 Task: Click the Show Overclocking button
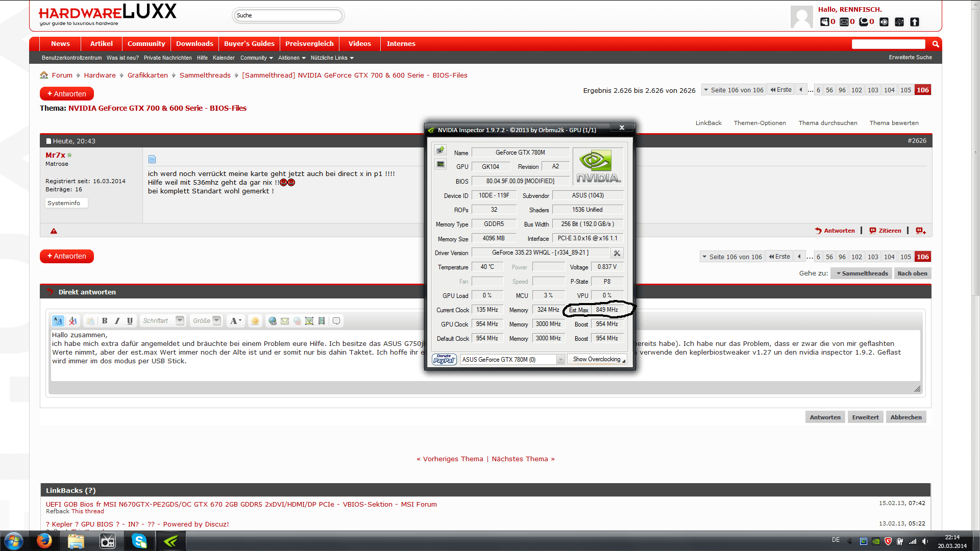pyautogui.click(x=598, y=360)
